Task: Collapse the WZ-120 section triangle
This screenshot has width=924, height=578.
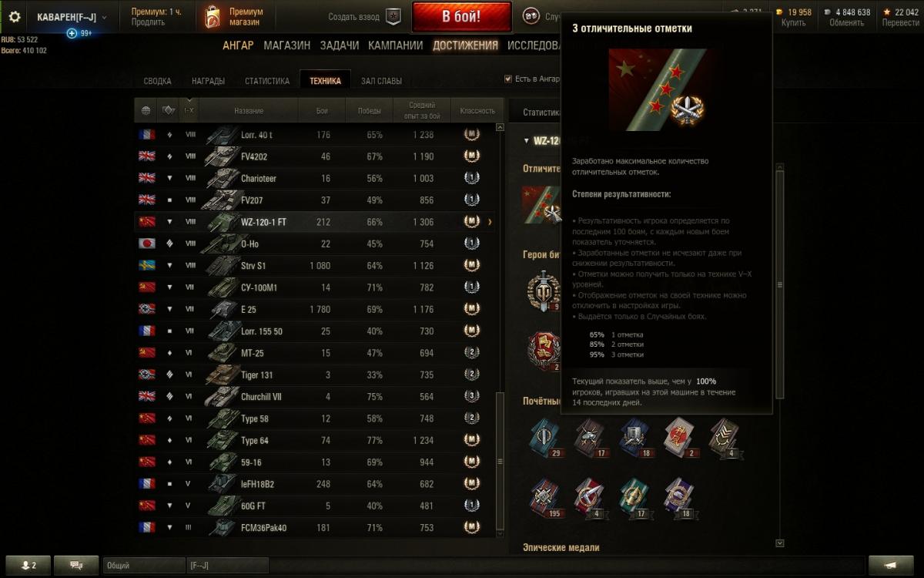Action: click(x=526, y=141)
